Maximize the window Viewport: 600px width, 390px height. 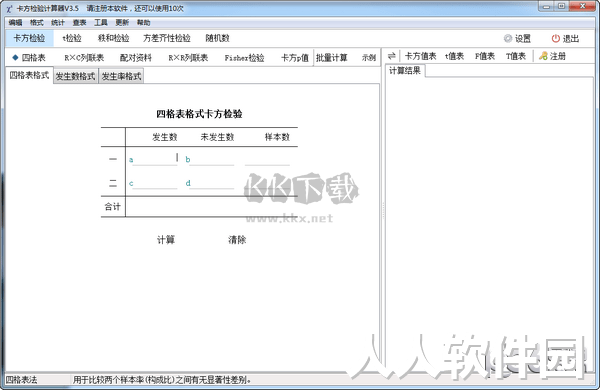coord(561,6)
